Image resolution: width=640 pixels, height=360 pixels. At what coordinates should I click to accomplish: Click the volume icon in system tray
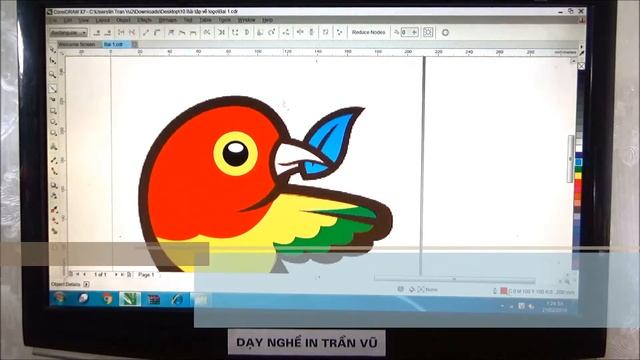[x=531, y=306]
